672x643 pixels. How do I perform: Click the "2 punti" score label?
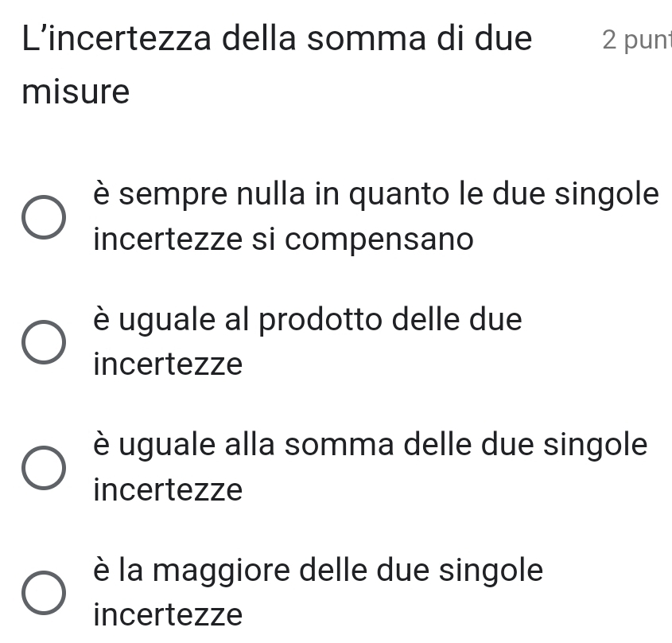point(636,41)
